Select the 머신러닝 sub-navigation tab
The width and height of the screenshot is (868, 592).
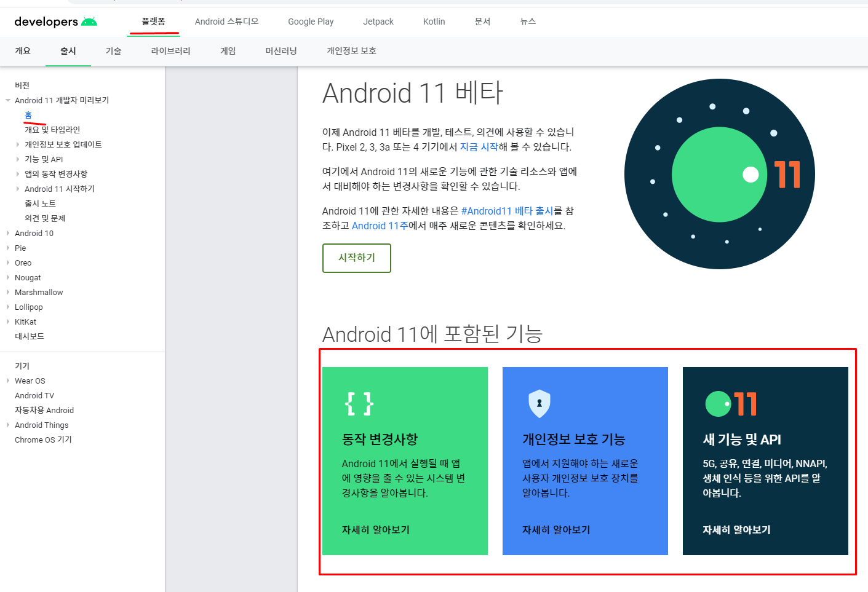tap(281, 51)
